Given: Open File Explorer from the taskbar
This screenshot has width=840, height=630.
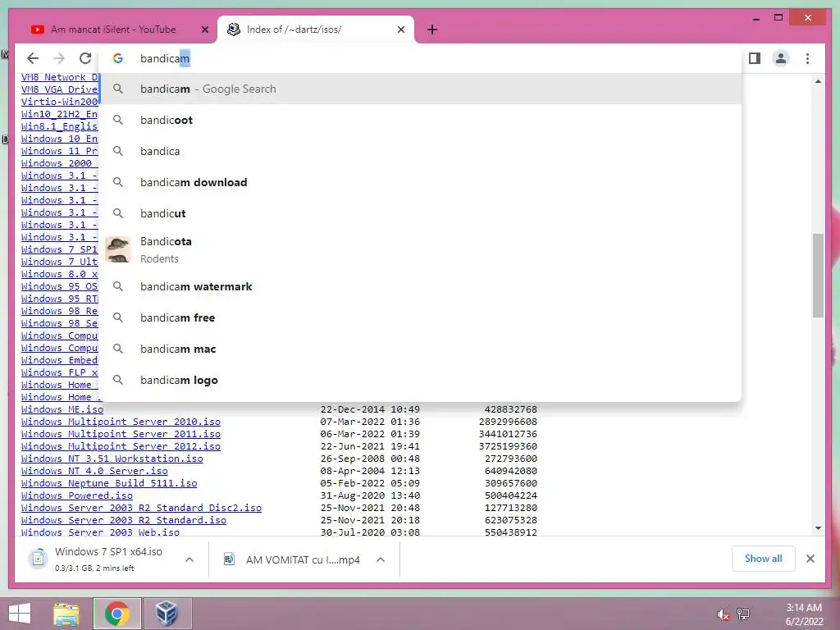Looking at the screenshot, I should pyautogui.click(x=66, y=614).
